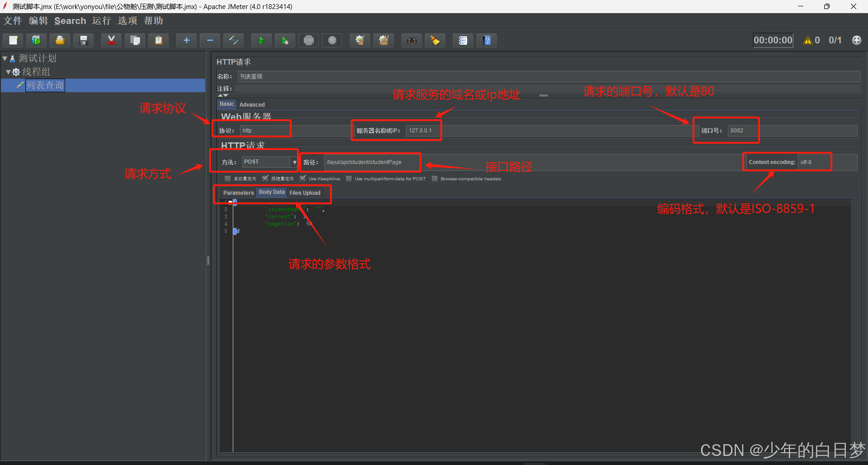The image size is (868, 465).
Task: Open the 运行 menu
Action: pos(101,21)
